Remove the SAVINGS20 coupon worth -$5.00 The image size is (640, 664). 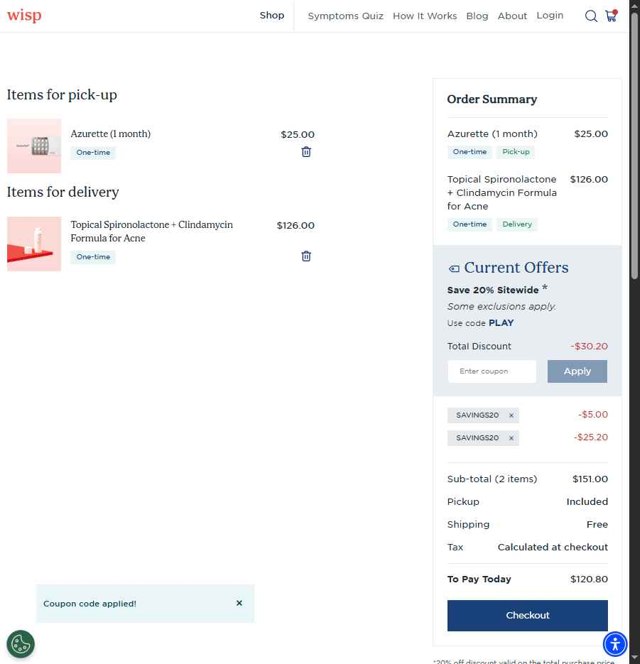(x=511, y=415)
